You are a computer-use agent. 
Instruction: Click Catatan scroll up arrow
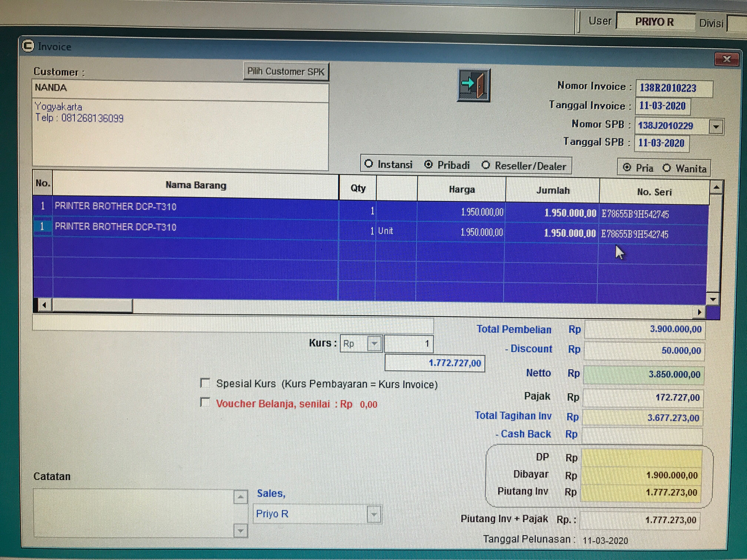240,497
